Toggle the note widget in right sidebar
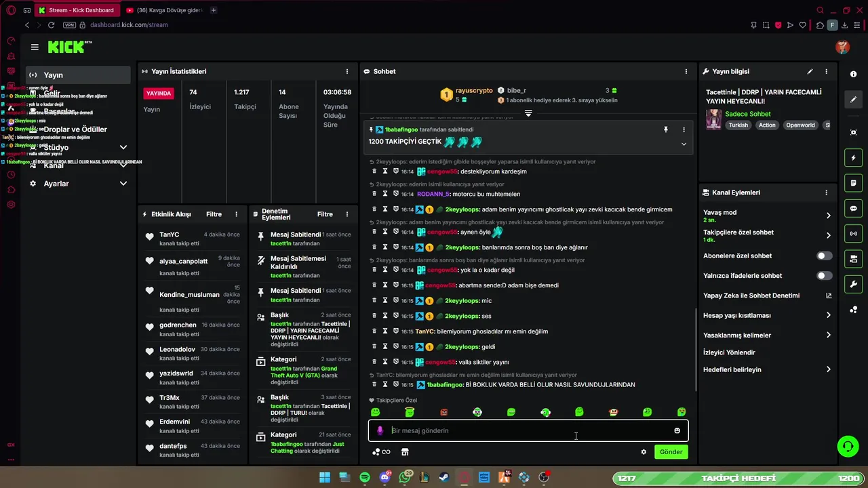Screen dimensions: 868x488 click(x=853, y=183)
